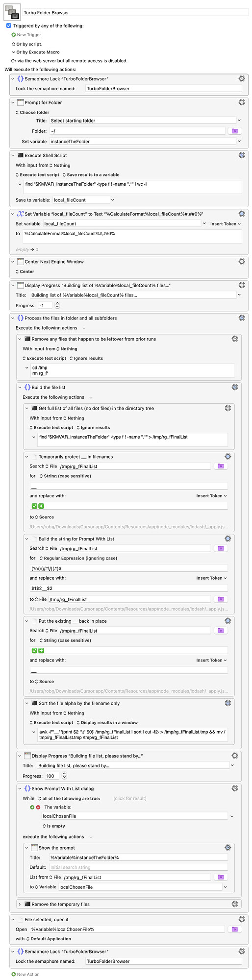Open the 'Or by script.' trigger popup
This screenshot has height=980, width=252.
(27, 44)
